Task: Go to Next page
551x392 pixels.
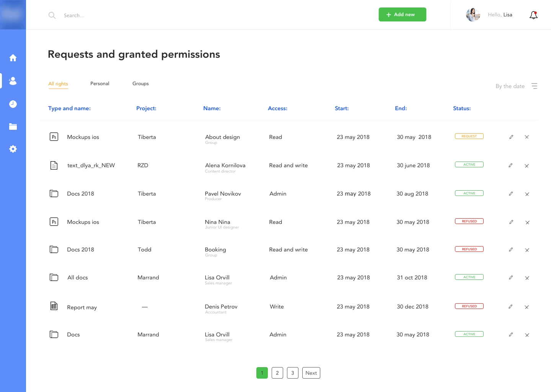Action: tap(311, 373)
